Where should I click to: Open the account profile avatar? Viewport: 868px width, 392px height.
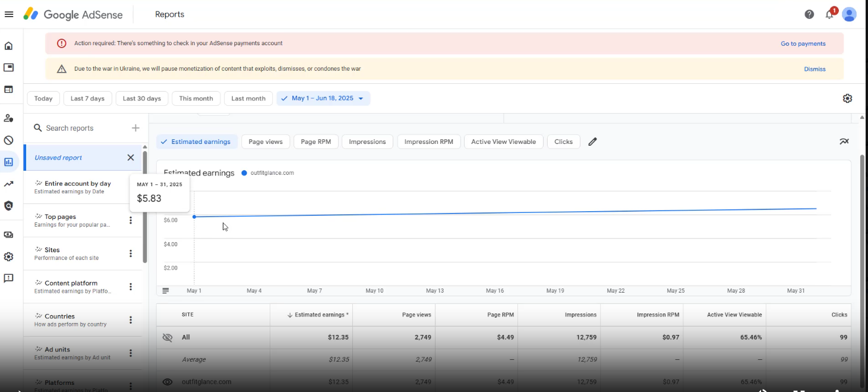tap(849, 14)
